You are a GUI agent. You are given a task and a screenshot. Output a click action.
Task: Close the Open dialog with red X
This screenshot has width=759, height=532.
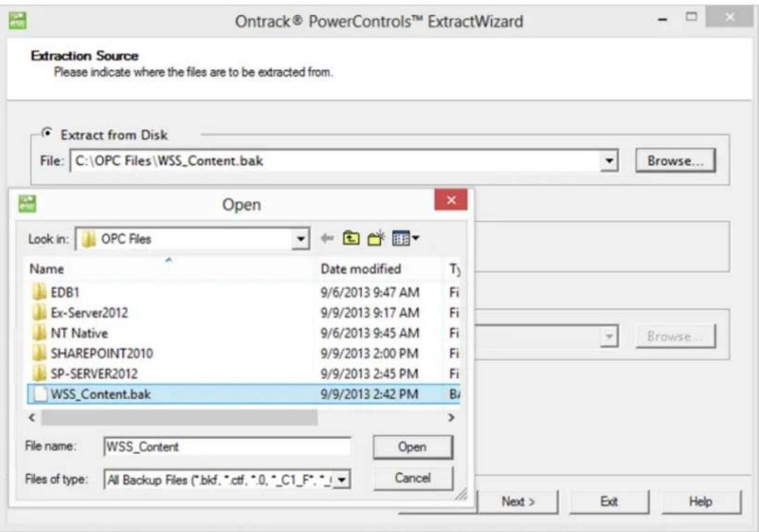point(451,200)
